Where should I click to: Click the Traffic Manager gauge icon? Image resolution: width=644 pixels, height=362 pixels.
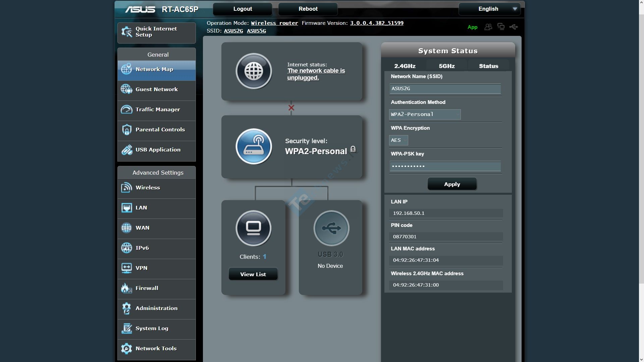pyautogui.click(x=126, y=109)
